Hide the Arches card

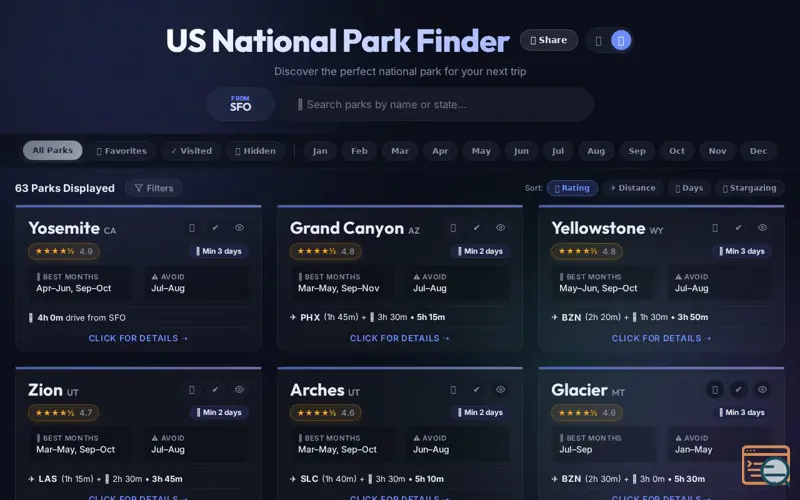tap(501, 390)
